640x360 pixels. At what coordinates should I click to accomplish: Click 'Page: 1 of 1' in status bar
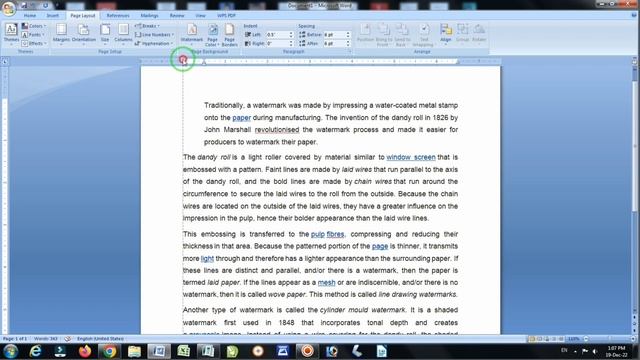point(15,339)
